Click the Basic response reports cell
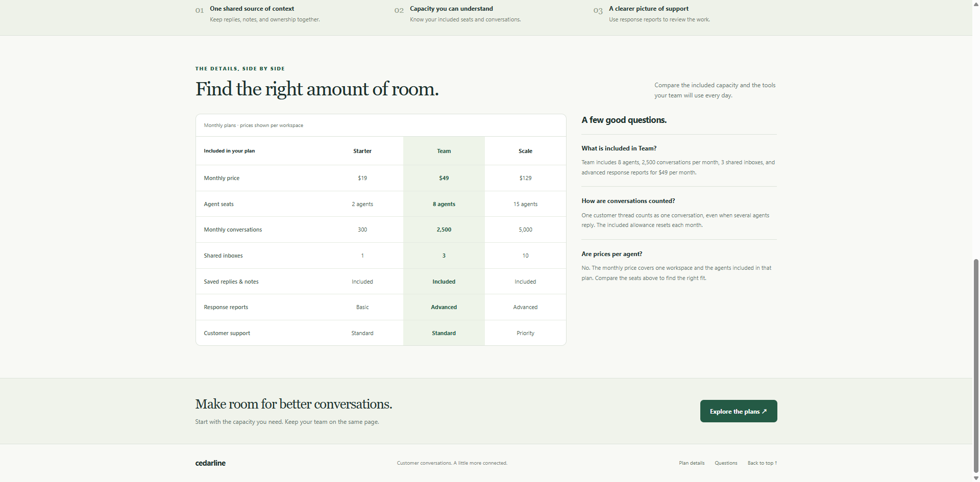The width and height of the screenshot is (980, 482). click(362, 307)
